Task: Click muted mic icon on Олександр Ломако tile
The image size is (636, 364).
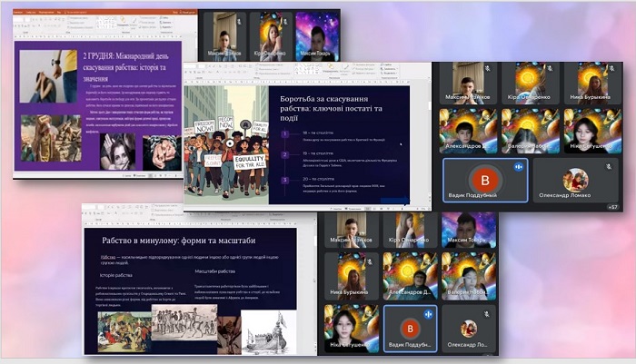Action: (x=609, y=167)
